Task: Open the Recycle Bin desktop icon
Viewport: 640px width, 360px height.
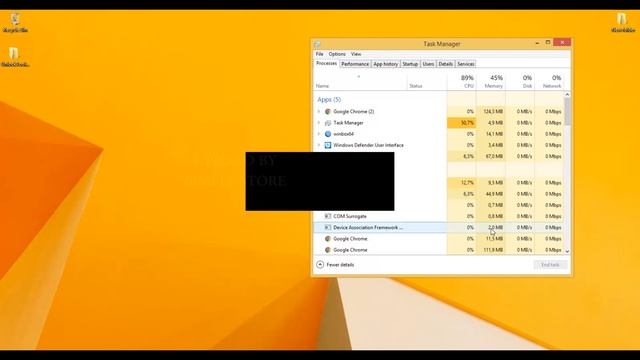Action: [16, 23]
